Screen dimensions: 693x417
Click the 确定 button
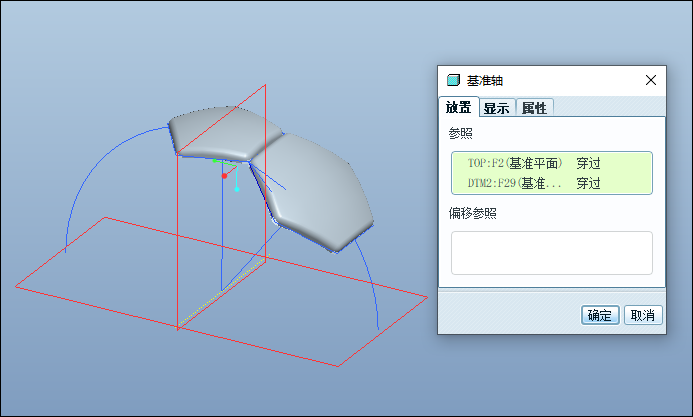click(600, 315)
